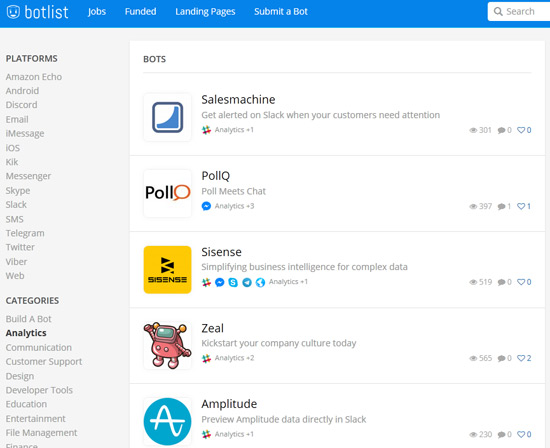Click Slack icon under Salesmachine
Viewport: 550px width, 448px height.
point(206,130)
